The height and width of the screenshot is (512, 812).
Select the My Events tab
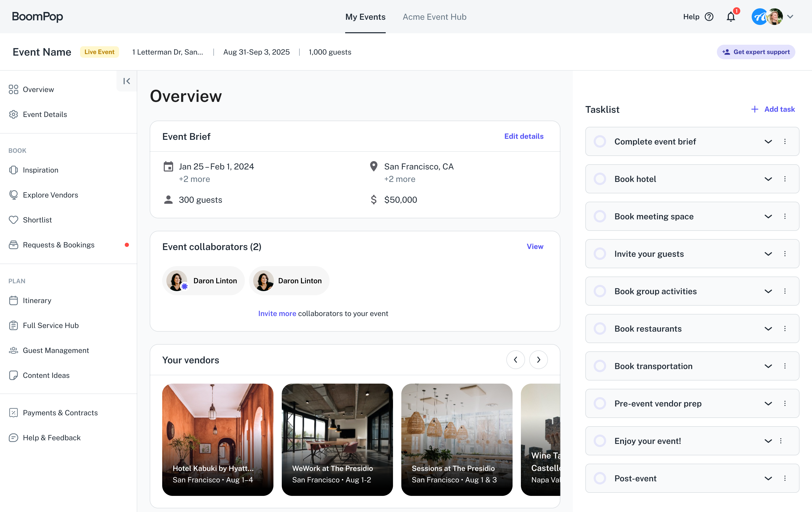[x=365, y=17]
